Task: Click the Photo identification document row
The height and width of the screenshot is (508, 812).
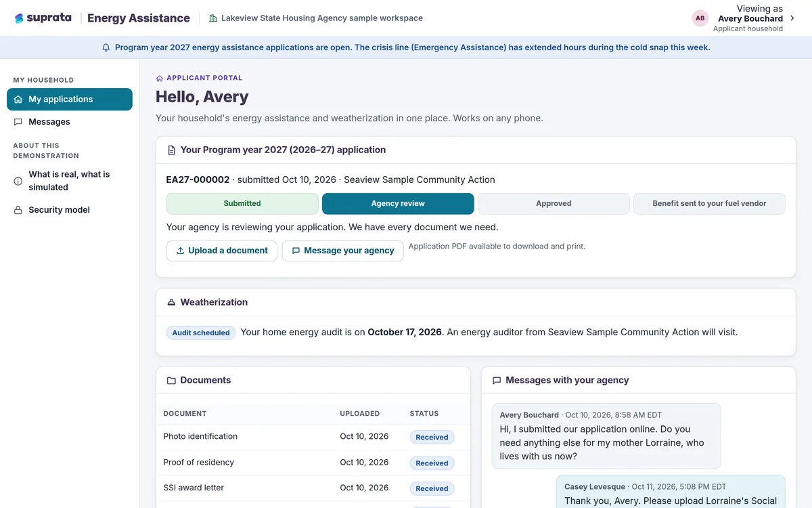Action: coord(313,437)
